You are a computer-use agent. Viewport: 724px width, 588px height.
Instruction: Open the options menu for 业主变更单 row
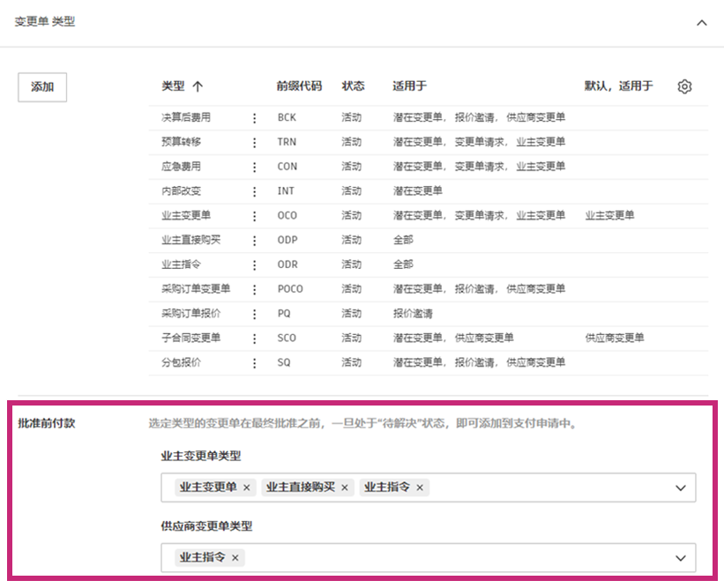point(256,216)
